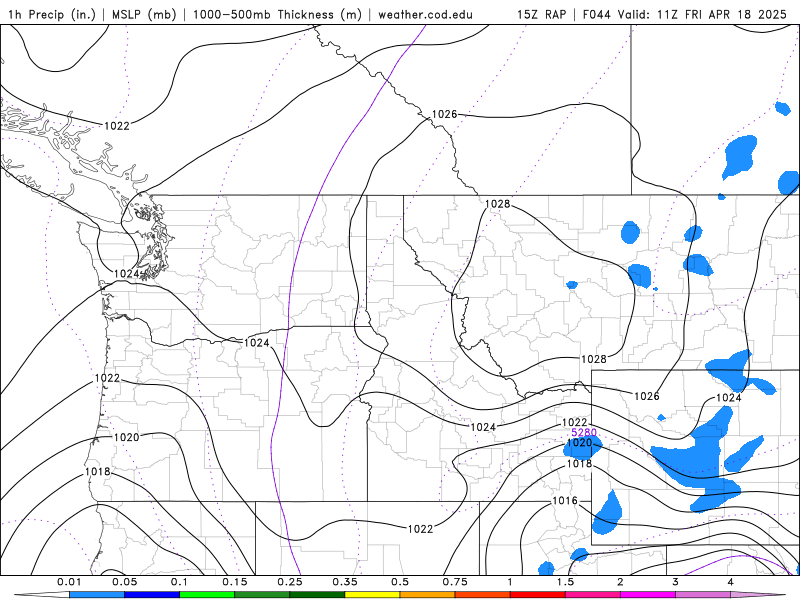Click the 0.35 legend value
Viewport: 800px width, 600px height.
[345, 582]
